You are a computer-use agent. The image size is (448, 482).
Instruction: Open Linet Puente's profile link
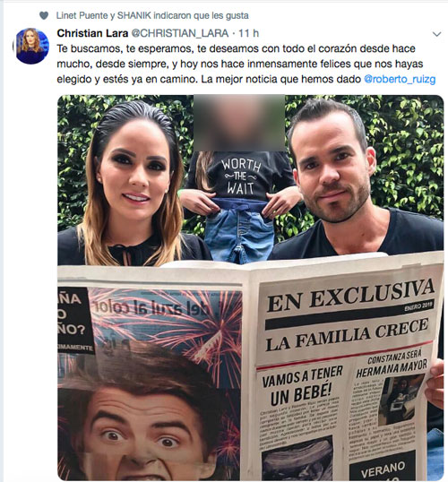click(82, 15)
